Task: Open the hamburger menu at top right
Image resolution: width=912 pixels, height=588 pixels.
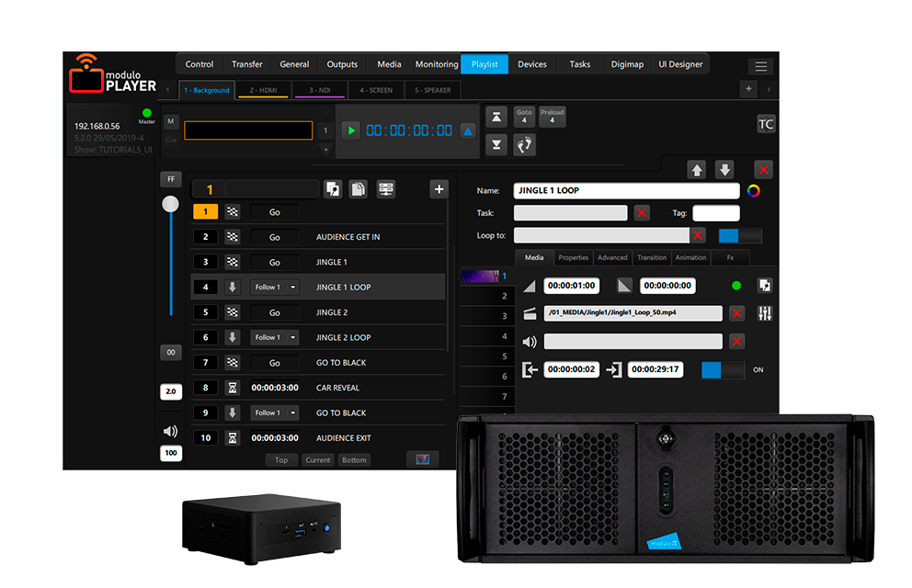Action: point(761,66)
